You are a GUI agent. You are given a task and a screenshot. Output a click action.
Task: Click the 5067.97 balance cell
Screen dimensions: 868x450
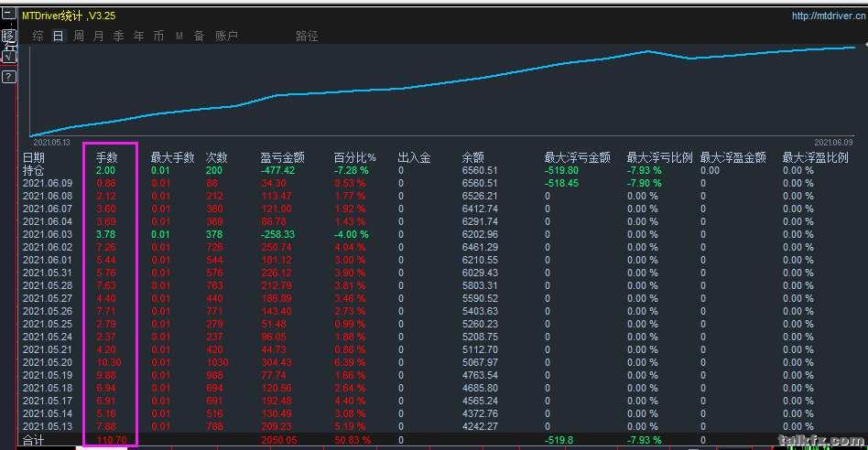tap(480, 362)
